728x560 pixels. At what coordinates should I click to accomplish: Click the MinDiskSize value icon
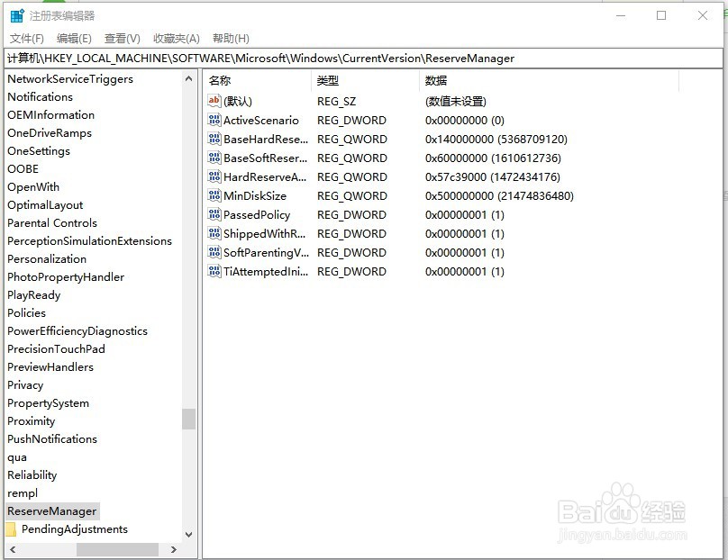[x=214, y=195]
